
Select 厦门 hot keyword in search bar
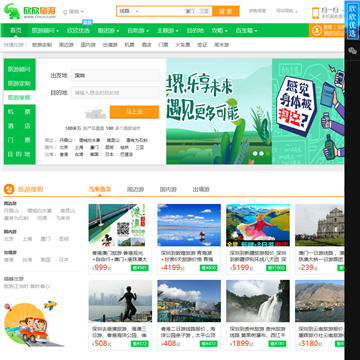click(x=190, y=11)
